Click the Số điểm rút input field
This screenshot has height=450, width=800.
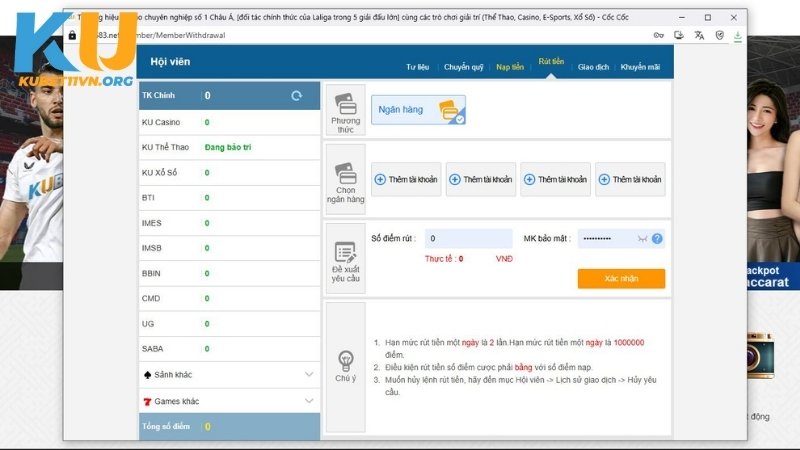coord(468,239)
